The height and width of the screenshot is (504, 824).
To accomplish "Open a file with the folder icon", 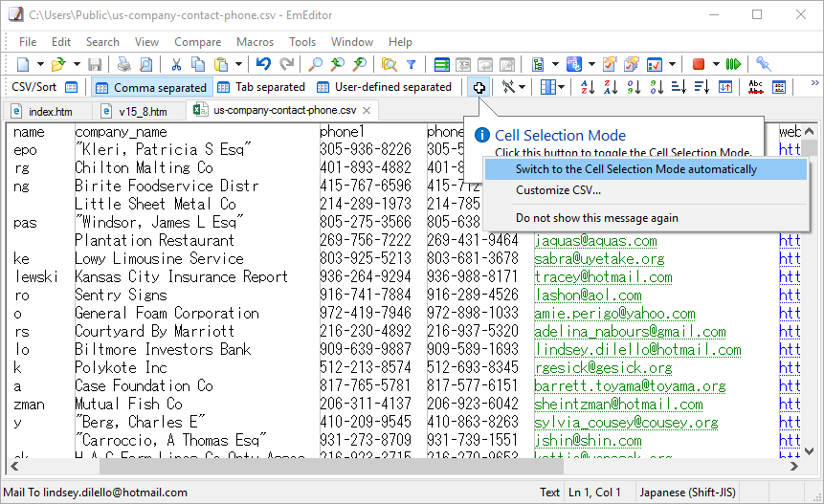I will click(58, 65).
